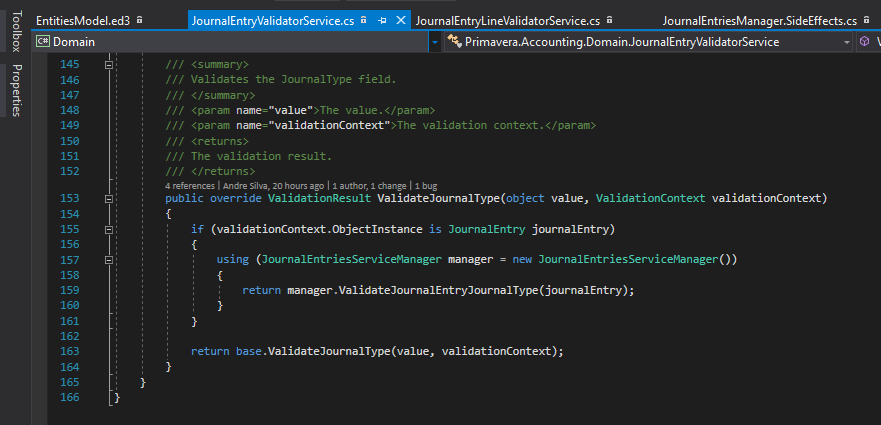Pin the JournalEntryValidatorService.cs tab
The image size is (881, 425).
point(383,21)
